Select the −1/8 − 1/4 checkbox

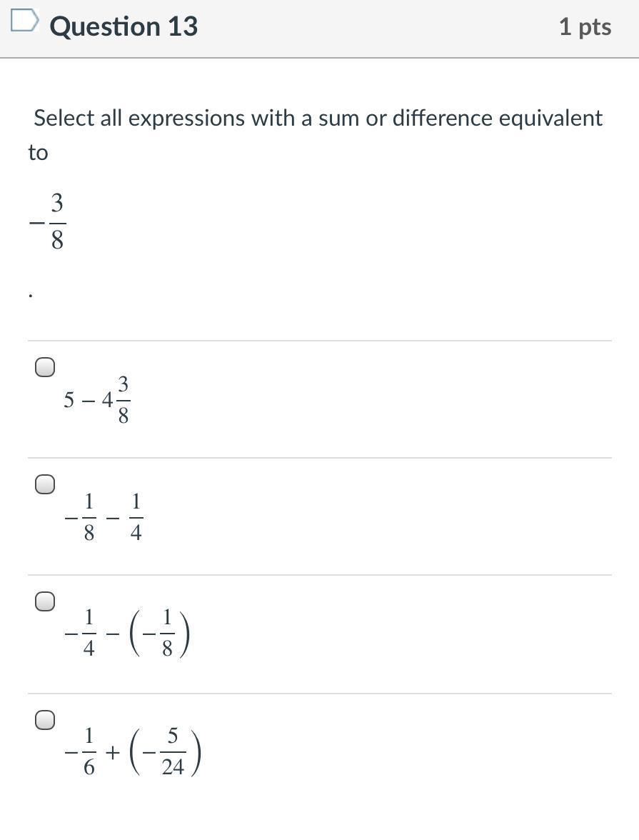44,485
